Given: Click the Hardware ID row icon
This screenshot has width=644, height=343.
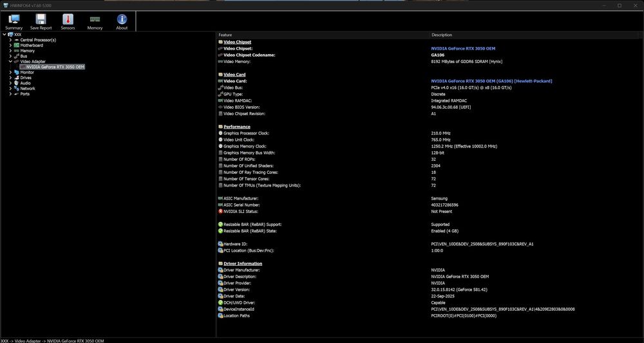Looking at the screenshot, I should (x=220, y=244).
